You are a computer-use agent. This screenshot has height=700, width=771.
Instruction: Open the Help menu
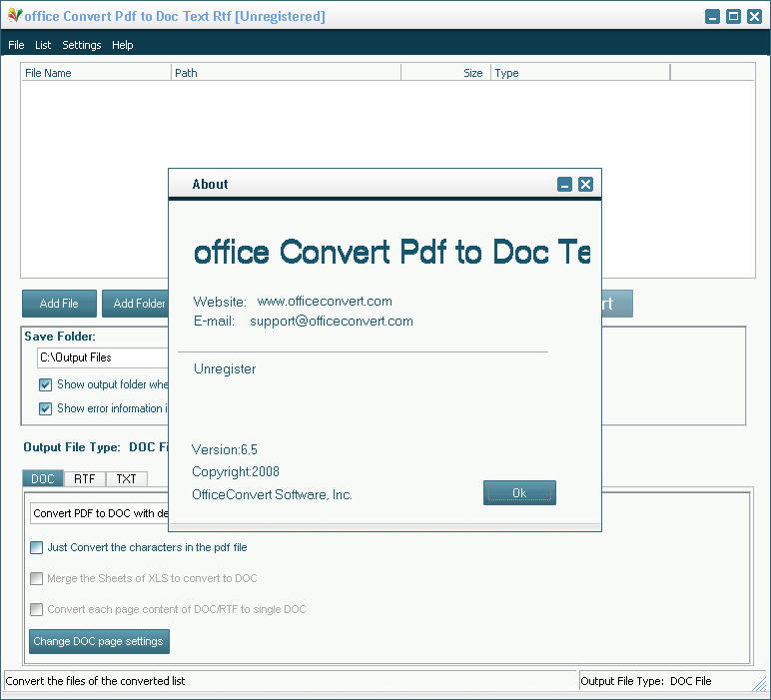[x=123, y=45]
